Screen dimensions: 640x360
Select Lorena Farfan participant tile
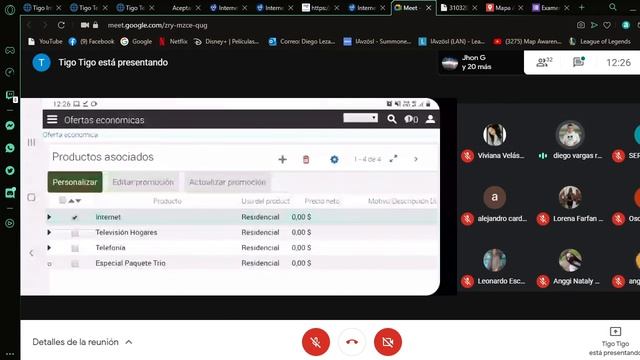pyautogui.click(x=570, y=204)
